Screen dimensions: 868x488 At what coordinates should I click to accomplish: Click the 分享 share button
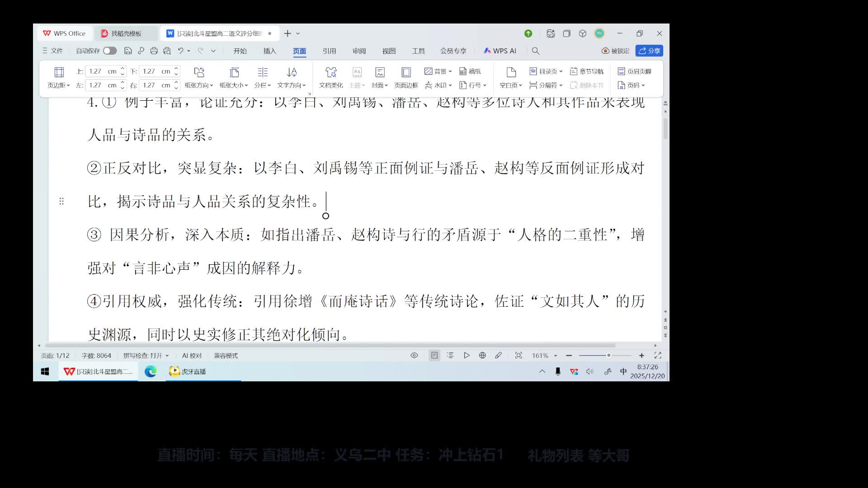pyautogui.click(x=649, y=51)
